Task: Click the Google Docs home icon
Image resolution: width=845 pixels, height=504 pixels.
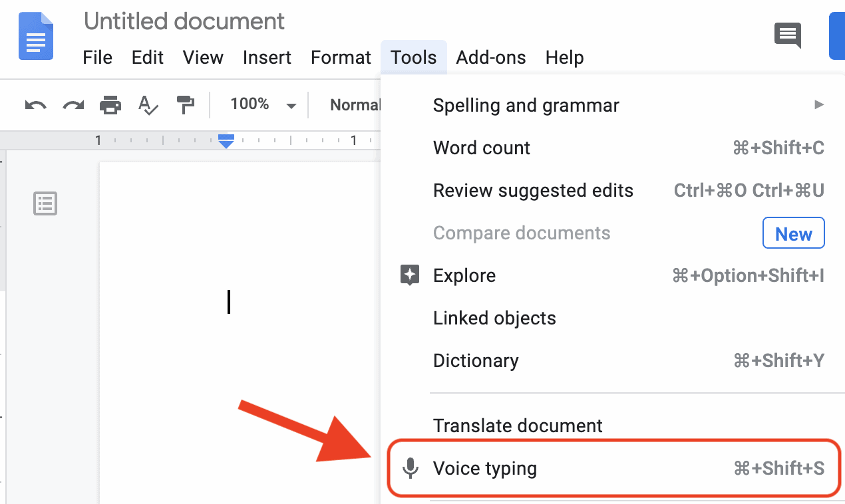Action: [x=36, y=36]
